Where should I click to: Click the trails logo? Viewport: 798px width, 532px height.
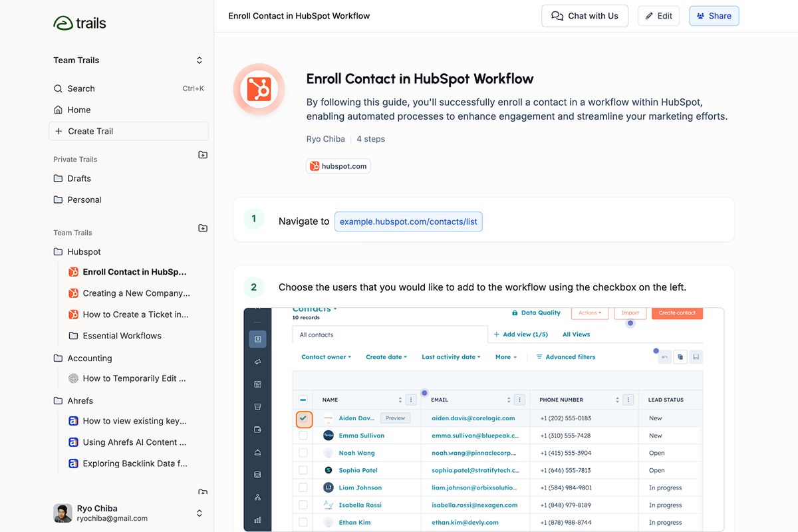[x=79, y=23]
